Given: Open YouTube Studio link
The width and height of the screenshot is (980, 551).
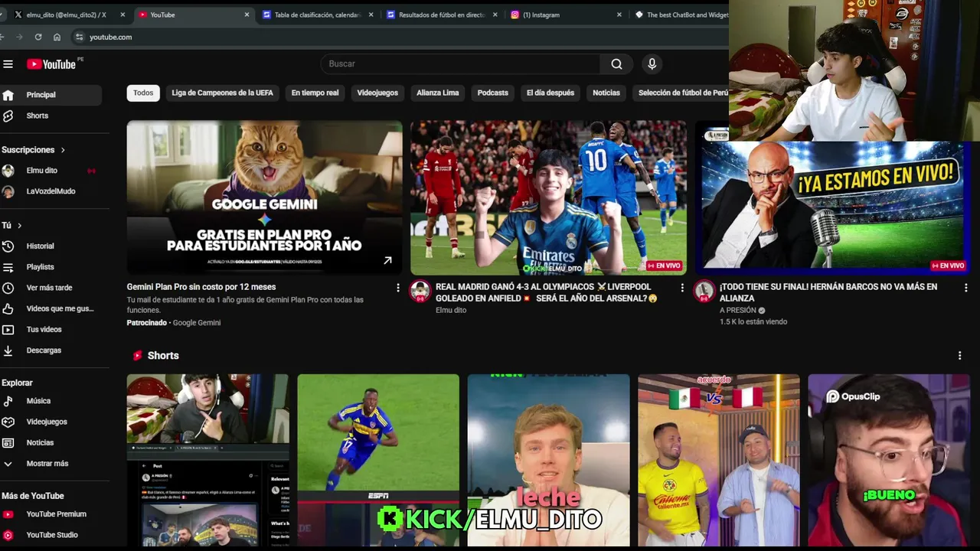Looking at the screenshot, I should click(51, 535).
